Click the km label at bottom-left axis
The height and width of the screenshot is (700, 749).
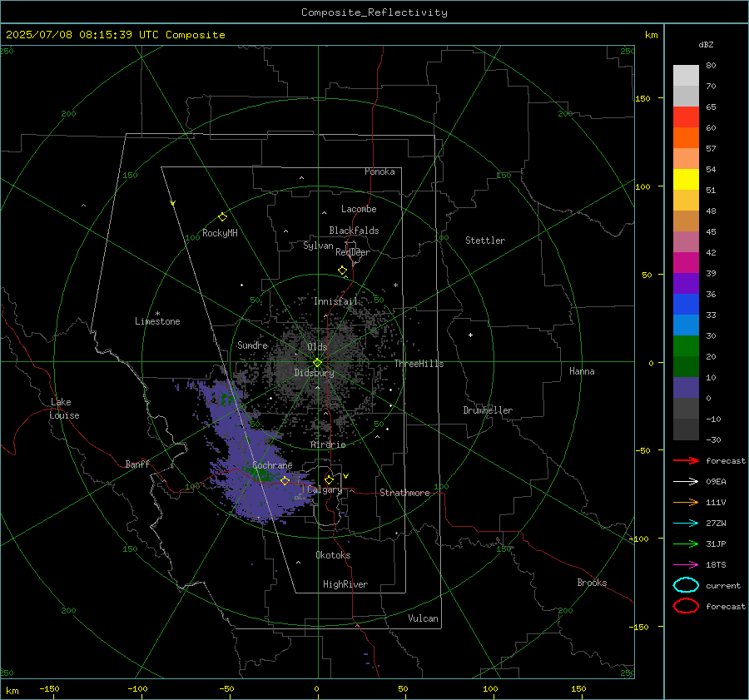pos(12,691)
